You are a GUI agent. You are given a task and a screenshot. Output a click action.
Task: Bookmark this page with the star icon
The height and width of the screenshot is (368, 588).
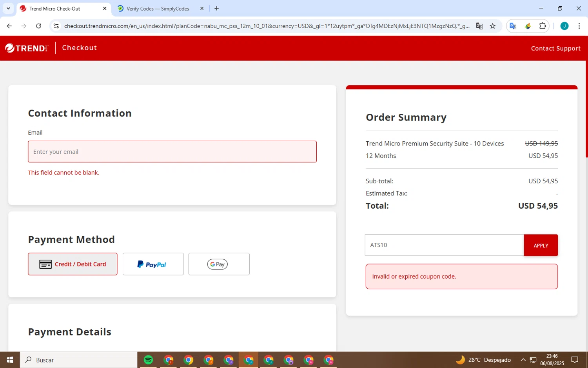(x=493, y=26)
